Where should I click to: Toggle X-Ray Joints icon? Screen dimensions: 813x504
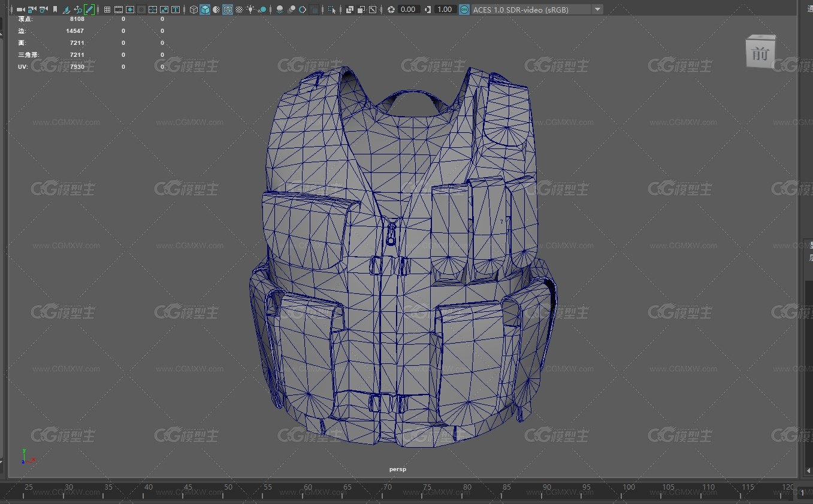(x=372, y=10)
